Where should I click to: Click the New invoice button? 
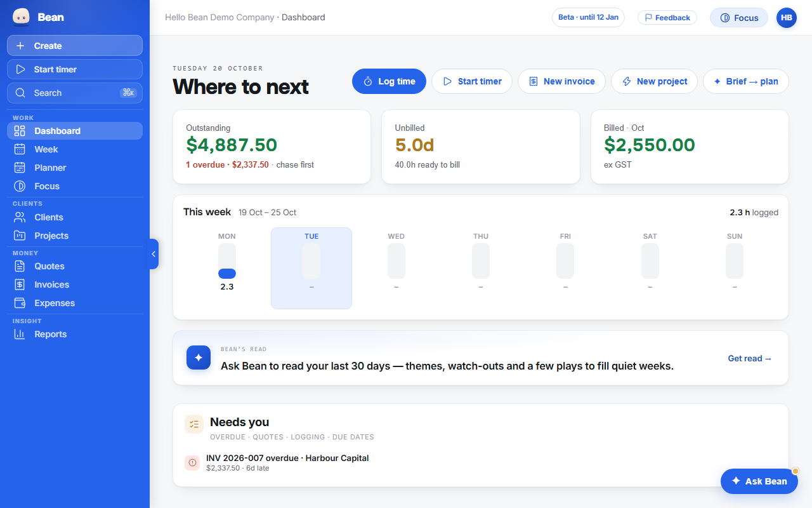561,81
